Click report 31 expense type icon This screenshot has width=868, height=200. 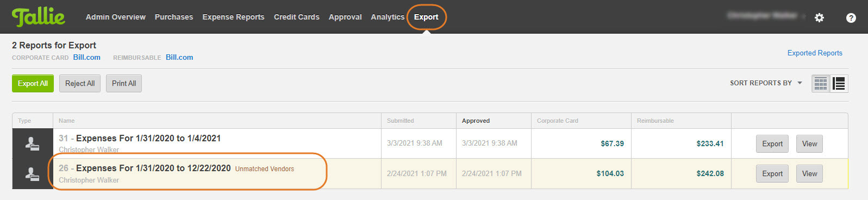32,143
